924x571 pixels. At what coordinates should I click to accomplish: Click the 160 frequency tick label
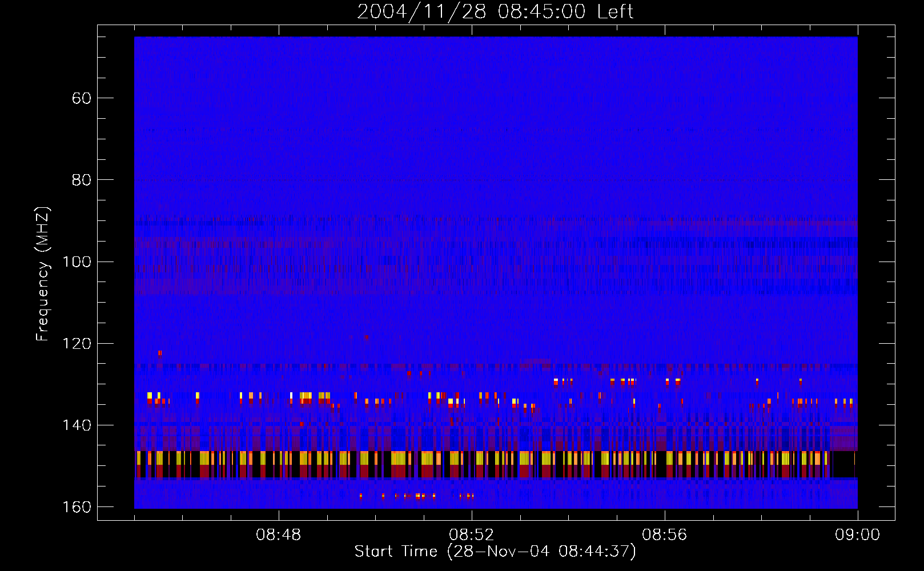coord(77,507)
